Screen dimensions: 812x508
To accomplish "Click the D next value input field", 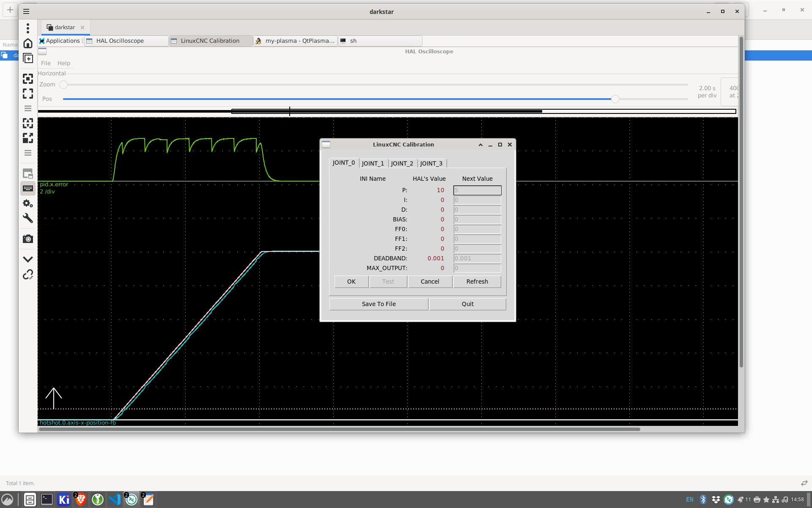I will click(477, 210).
